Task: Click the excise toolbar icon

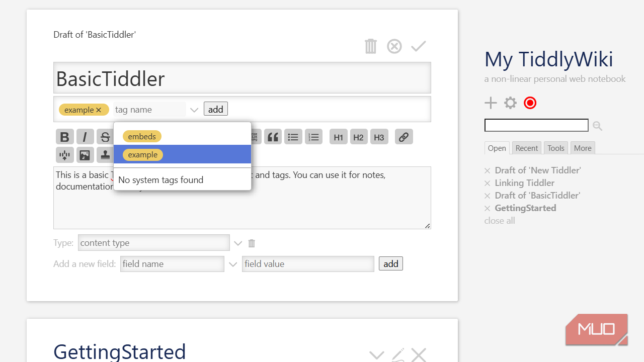Action: tap(64, 155)
